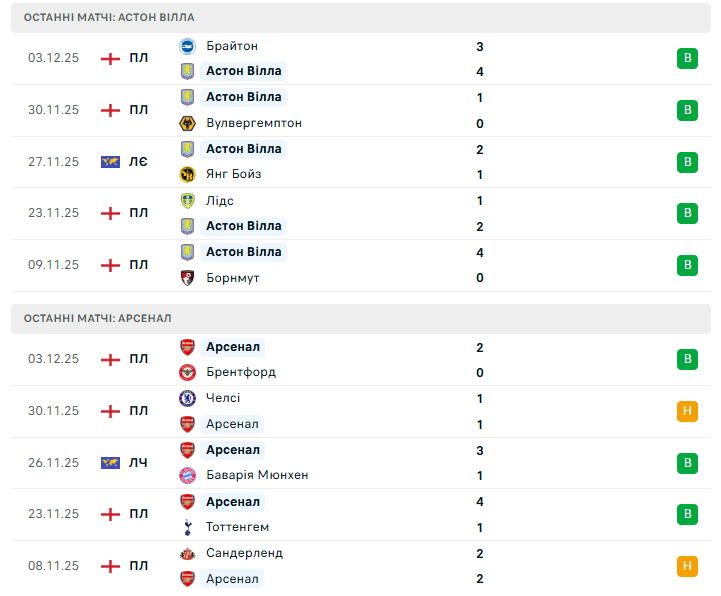Click the Young Boys club crest

pos(187,175)
